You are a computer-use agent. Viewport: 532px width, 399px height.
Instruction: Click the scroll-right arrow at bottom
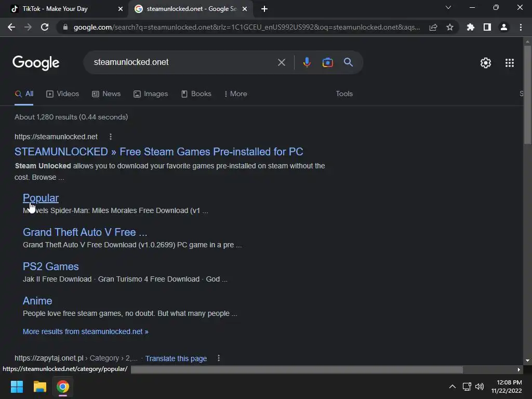pyautogui.click(x=518, y=369)
